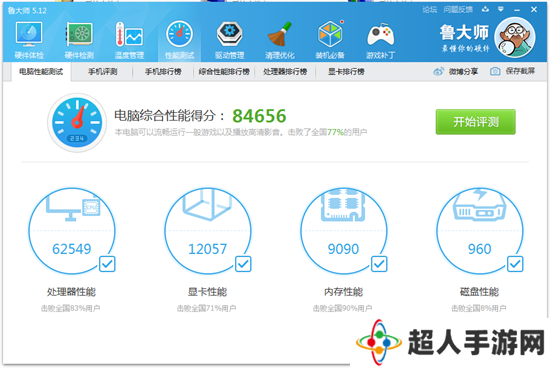
Task: Click the green 77% percentage text
Action: 335,132
